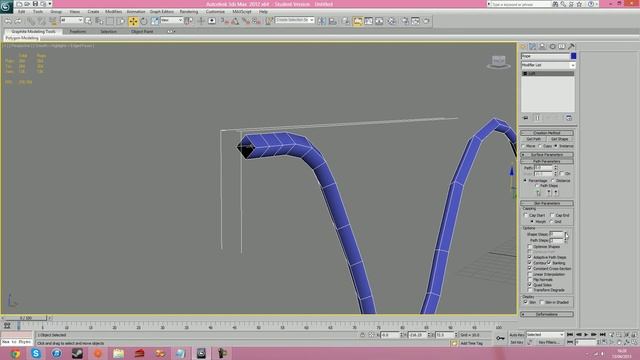Click the Mirror tool icon
This screenshot has width=640, height=360.
[322, 21]
